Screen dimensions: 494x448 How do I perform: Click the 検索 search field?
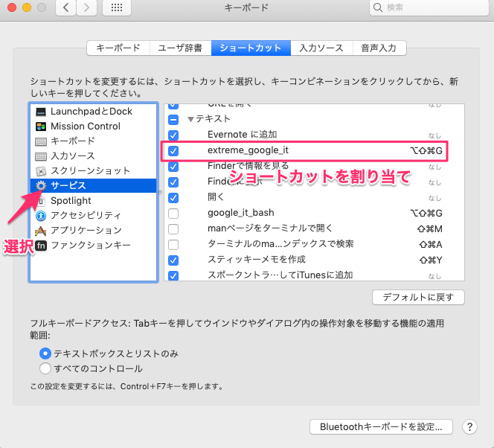point(429,7)
